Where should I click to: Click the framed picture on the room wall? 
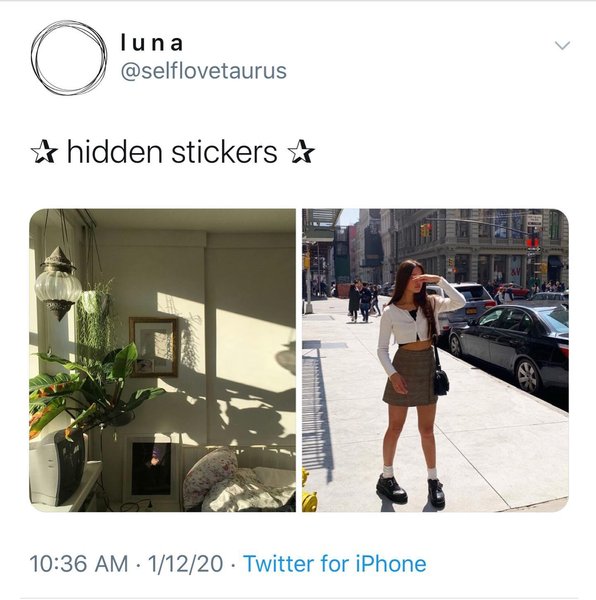(x=154, y=347)
